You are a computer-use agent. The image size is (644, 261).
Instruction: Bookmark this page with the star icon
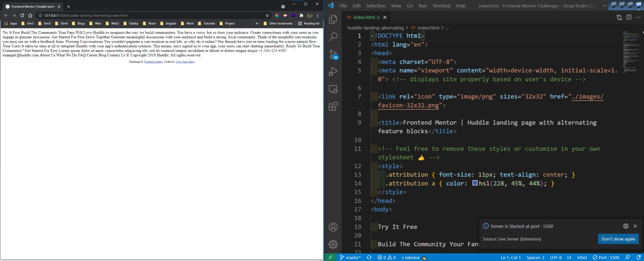click(x=267, y=15)
